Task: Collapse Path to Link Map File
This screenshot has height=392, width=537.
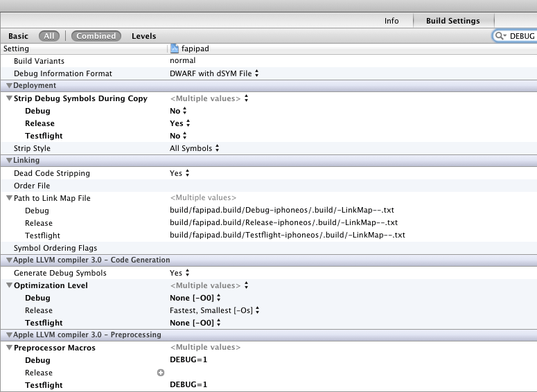Action: (9, 198)
